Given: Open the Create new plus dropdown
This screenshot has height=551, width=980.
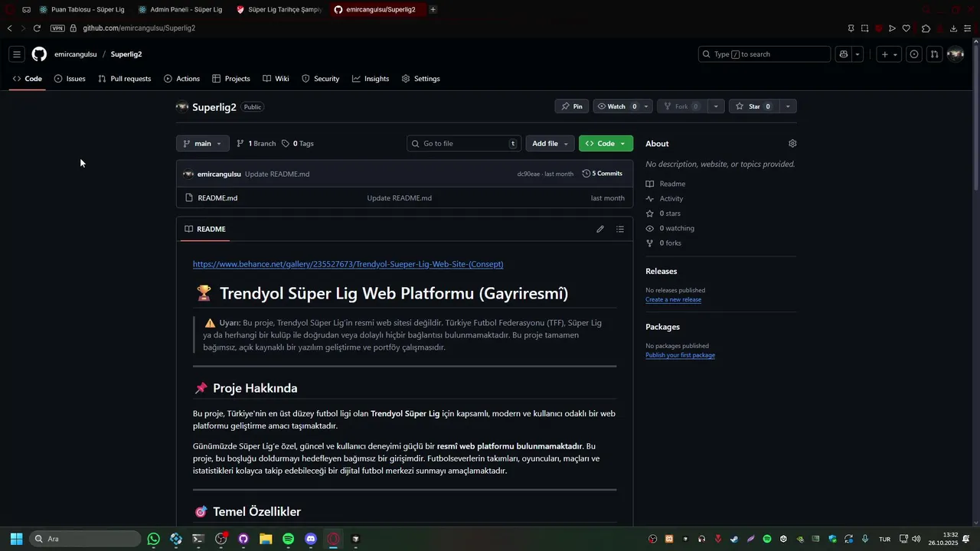Looking at the screenshot, I should (x=889, y=54).
